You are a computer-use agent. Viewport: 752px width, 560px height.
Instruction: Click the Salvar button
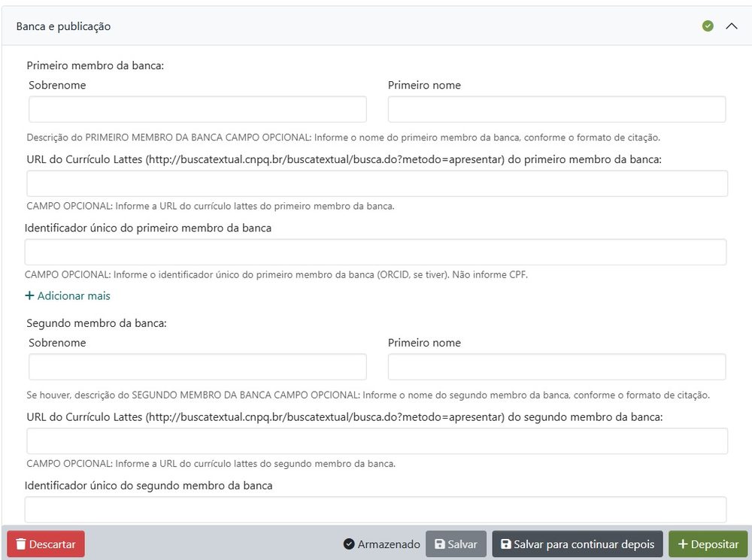(456, 544)
